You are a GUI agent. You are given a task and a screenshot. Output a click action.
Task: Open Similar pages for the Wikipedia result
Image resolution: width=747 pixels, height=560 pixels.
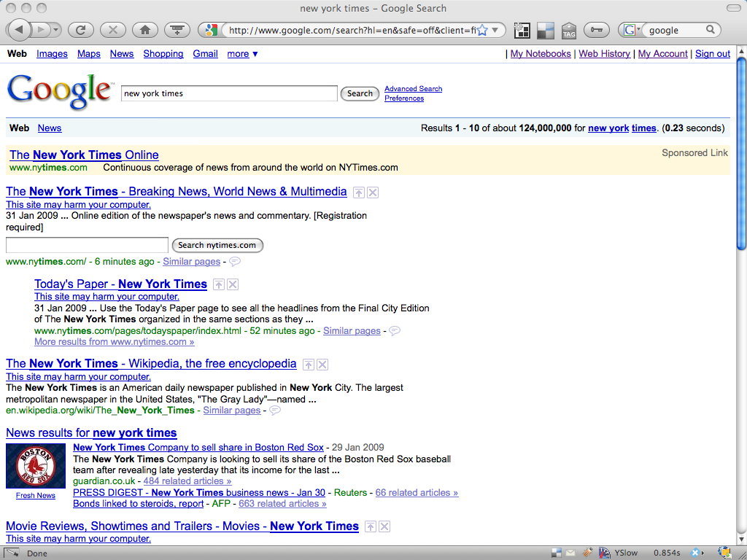point(231,411)
